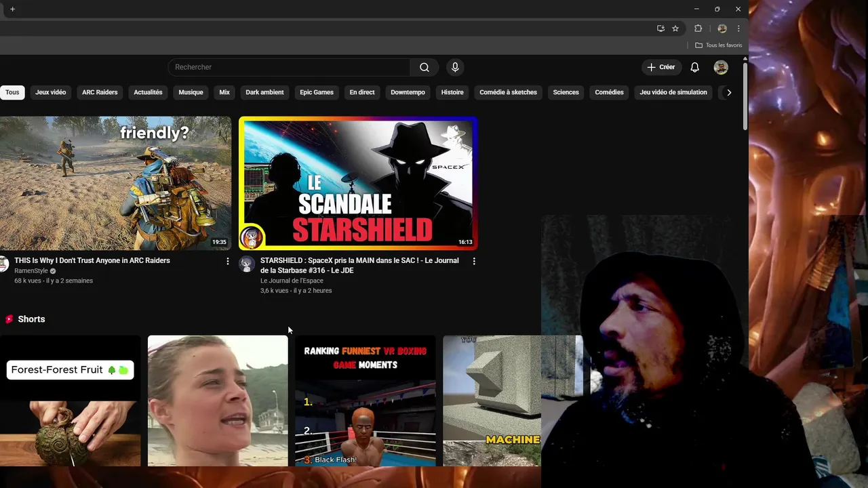Click the plus icon in Créer

651,67
